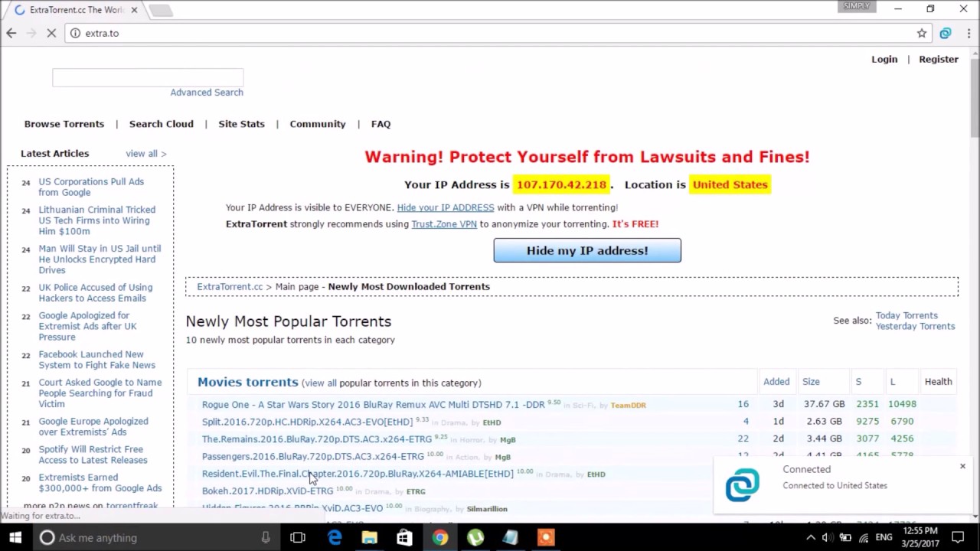Open Resident.Evil.The.Final.Chapter torrent
The width and height of the screenshot is (980, 551).
[358, 474]
